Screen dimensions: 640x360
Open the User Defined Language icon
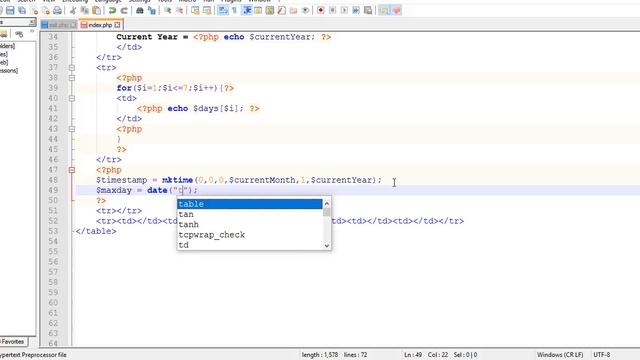258,10
